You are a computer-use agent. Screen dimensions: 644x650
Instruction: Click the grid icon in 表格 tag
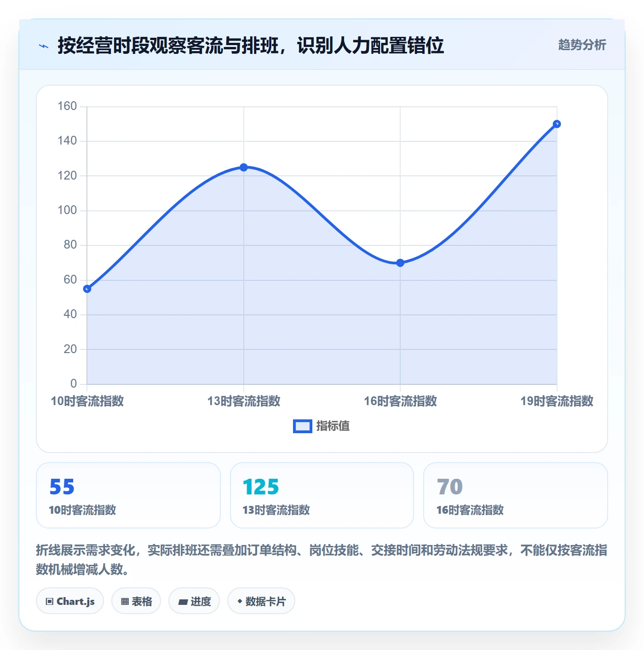tap(125, 602)
